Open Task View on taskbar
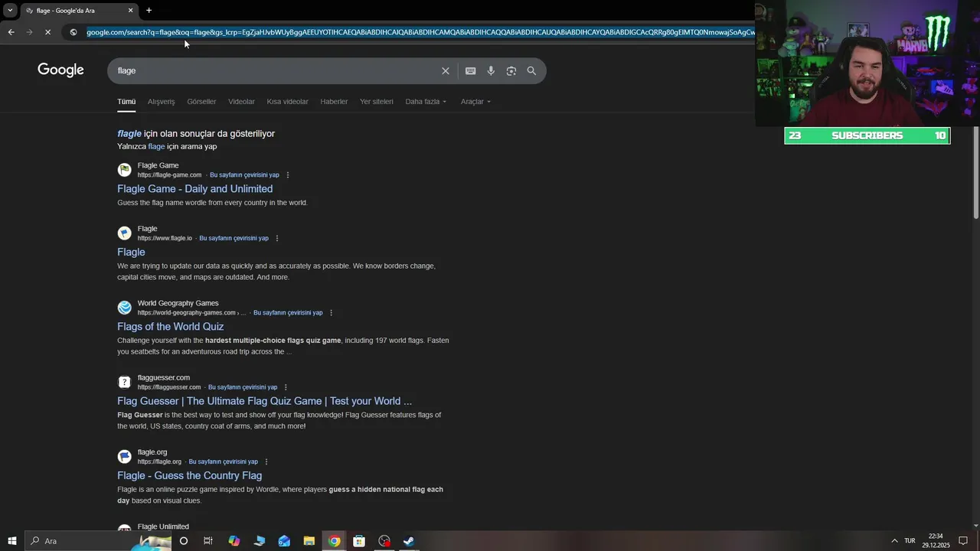This screenshot has height=551, width=980. (x=207, y=541)
